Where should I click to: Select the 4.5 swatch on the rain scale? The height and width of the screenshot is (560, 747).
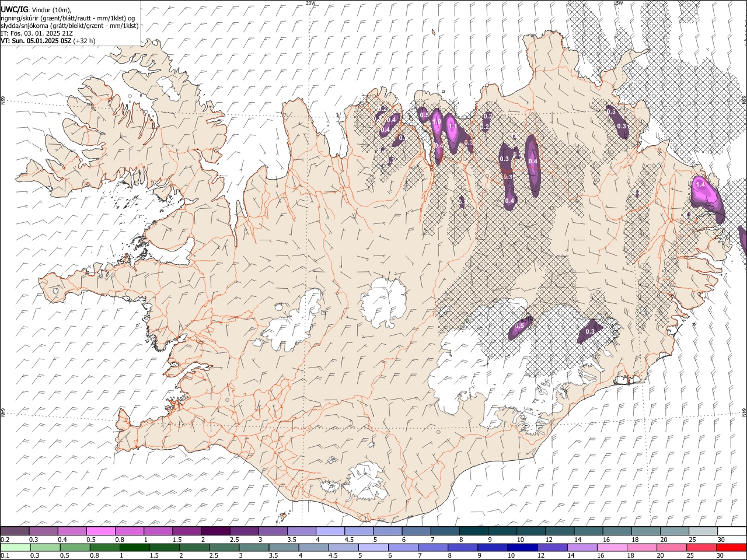[x=343, y=547]
